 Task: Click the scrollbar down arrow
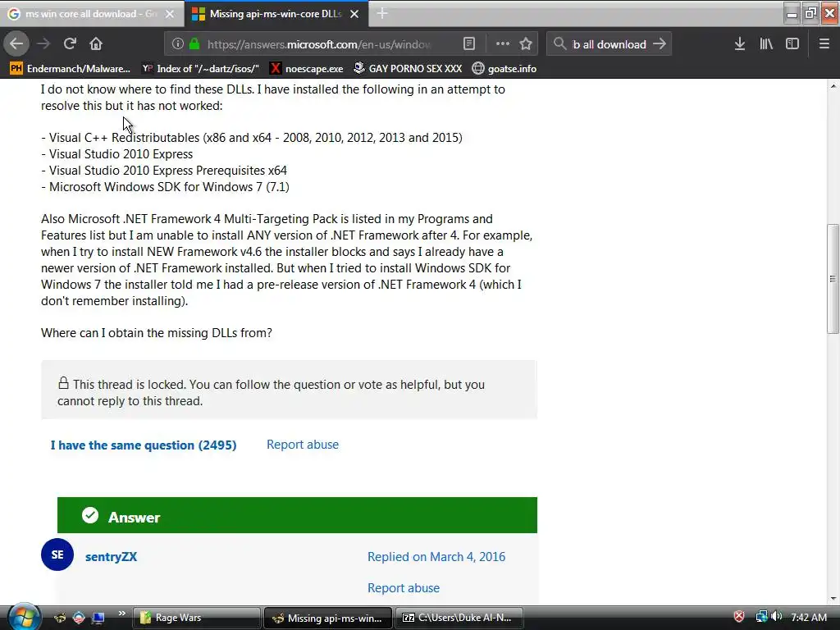point(833,599)
